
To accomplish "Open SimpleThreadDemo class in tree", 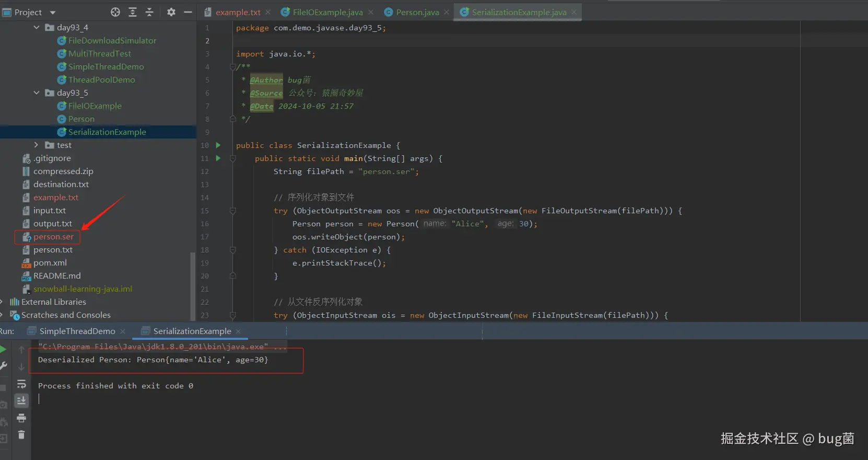I will point(105,66).
